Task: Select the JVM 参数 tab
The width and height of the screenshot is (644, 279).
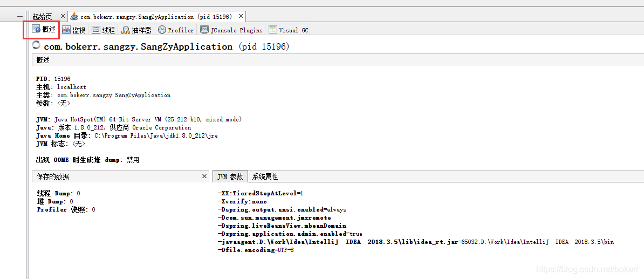Action: pyautogui.click(x=230, y=176)
